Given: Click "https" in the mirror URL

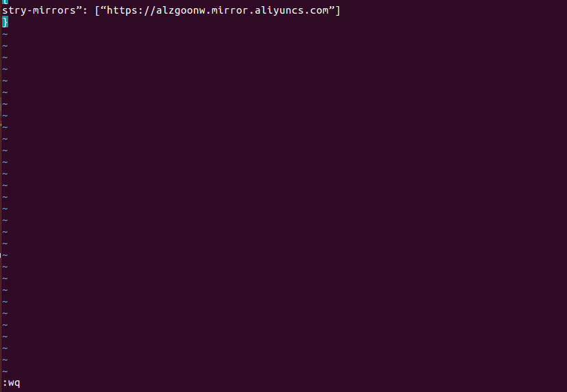Looking at the screenshot, I should pyautogui.click(x=122, y=10).
